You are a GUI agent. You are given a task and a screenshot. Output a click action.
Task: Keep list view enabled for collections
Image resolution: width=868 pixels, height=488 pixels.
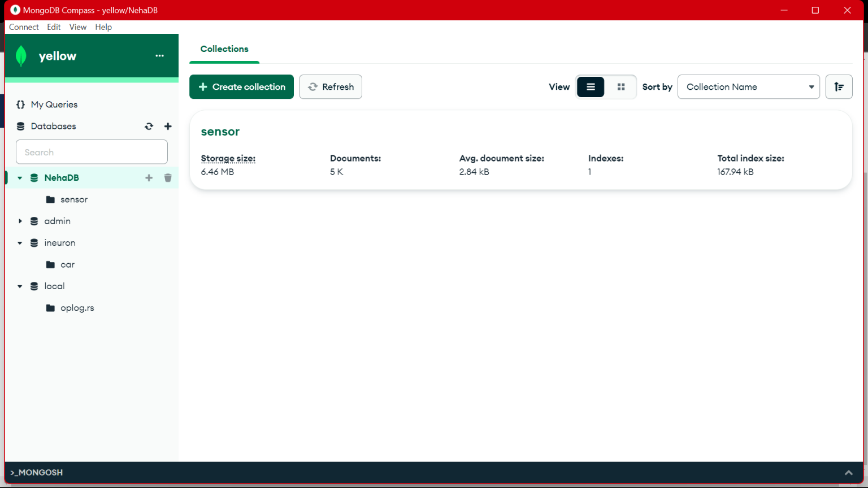[x=591, y=86]
